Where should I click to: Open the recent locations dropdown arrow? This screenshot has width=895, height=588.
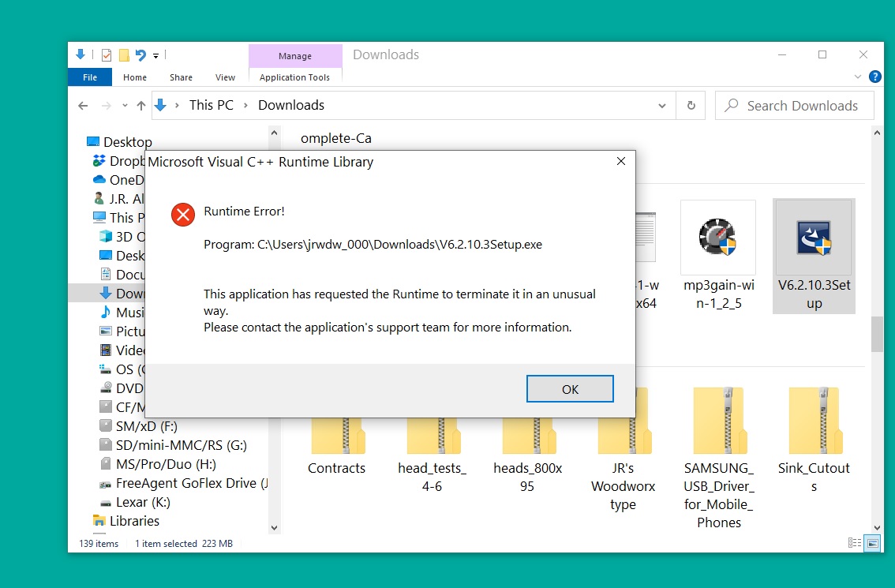(x=124, y=106)
